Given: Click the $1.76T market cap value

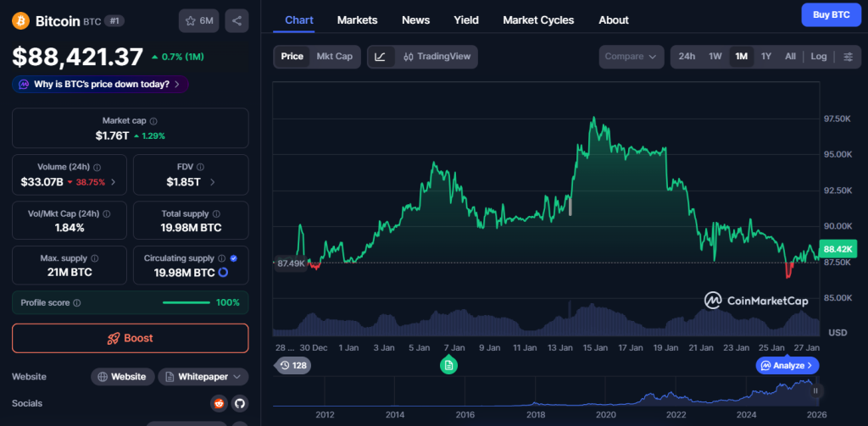Looking at the screenshot, I should point(113,136).
